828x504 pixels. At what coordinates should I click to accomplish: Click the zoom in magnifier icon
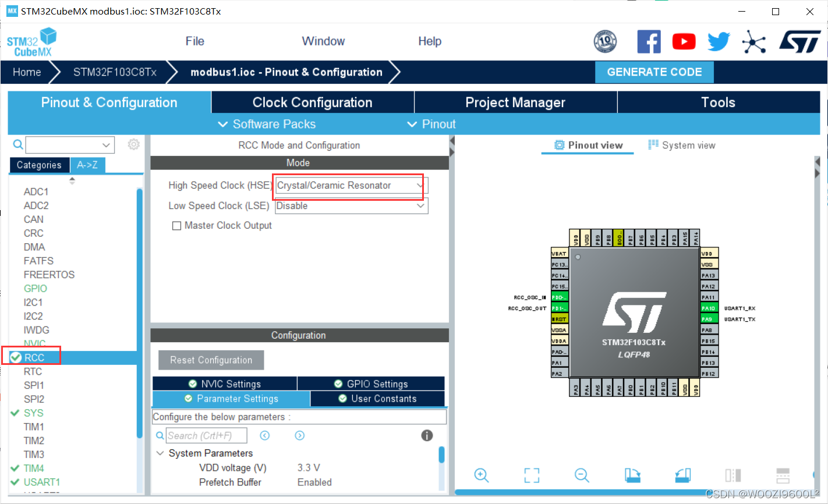(482, 475)
